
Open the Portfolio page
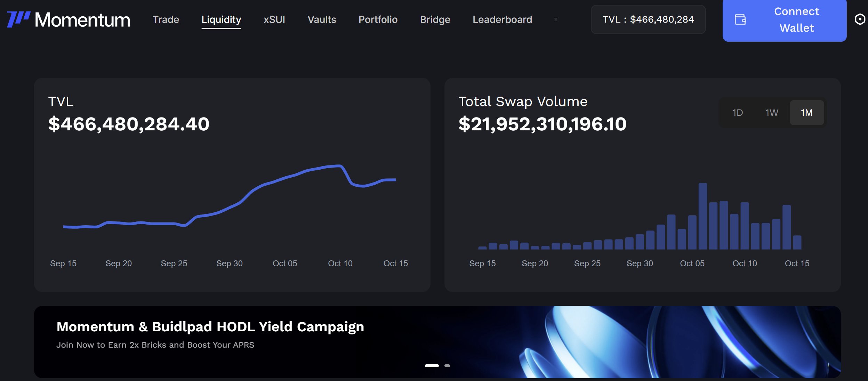pos(378,19)
